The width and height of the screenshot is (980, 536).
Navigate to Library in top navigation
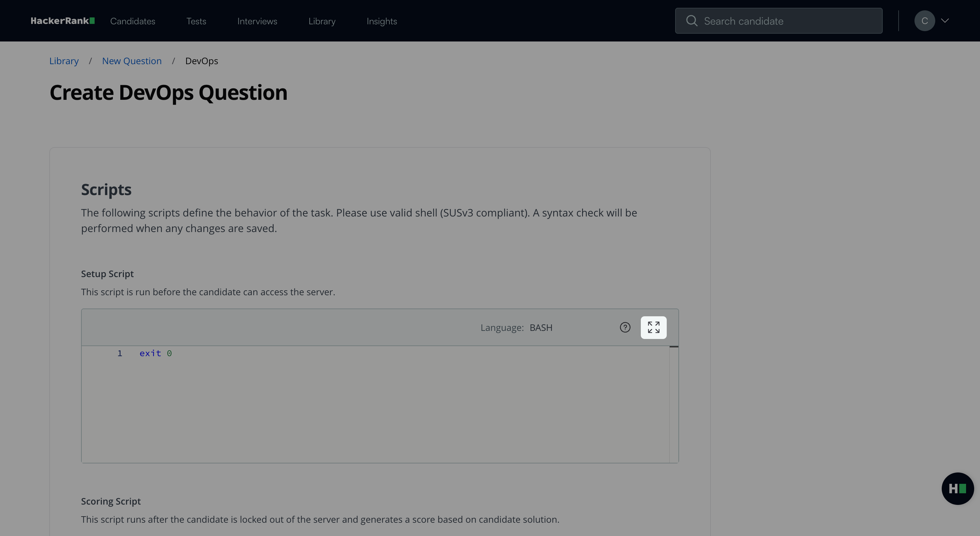click(x=322, y=21)
